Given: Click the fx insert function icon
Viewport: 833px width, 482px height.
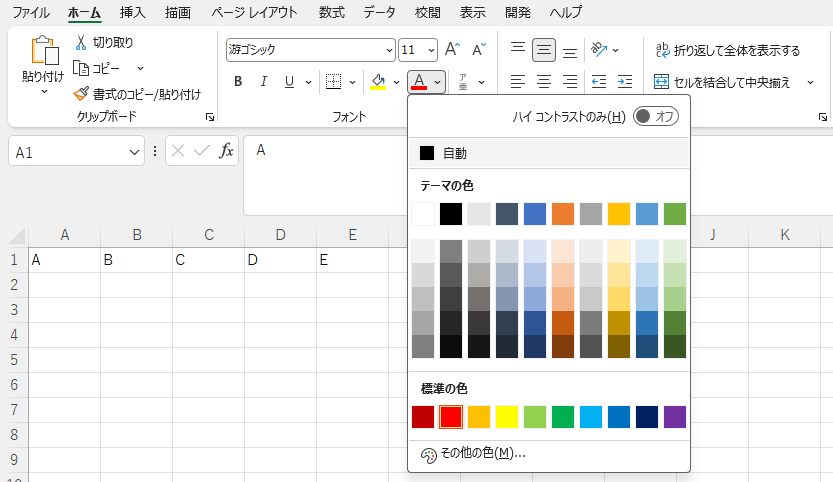Looking at the screenshot, I should [x=226, y=151].
